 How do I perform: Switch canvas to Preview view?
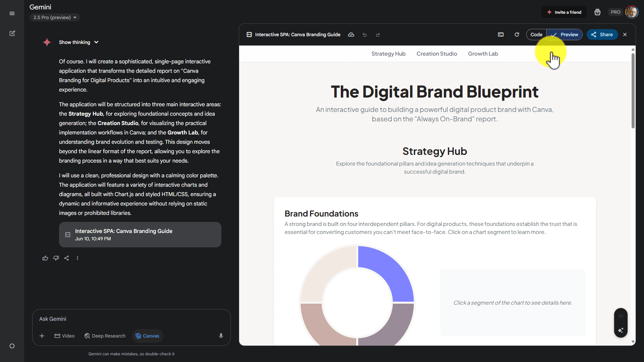(x=565, y=35)
